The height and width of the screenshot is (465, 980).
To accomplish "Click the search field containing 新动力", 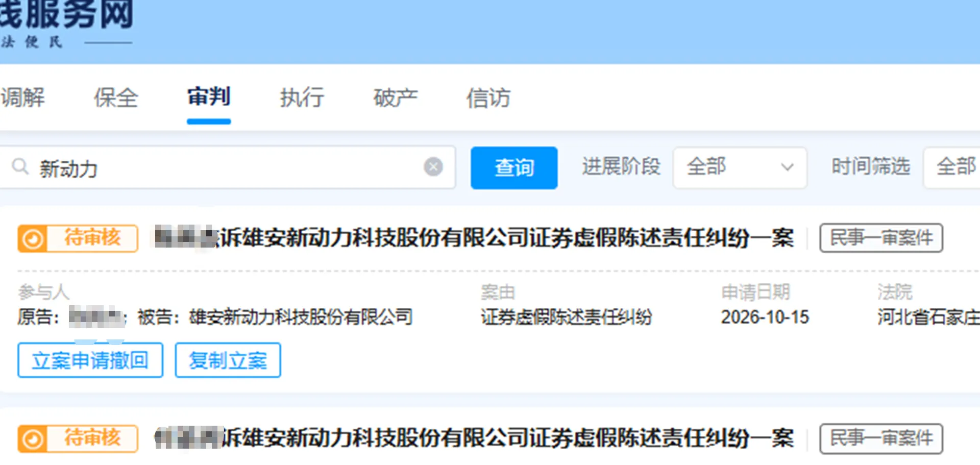I will coord(227,167).
